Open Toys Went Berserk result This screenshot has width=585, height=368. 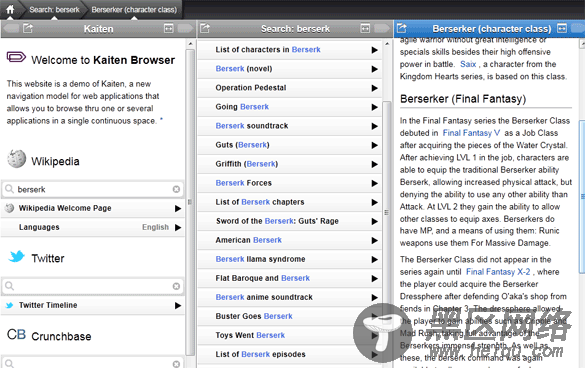pyautogui.click(x=290, y=335)
